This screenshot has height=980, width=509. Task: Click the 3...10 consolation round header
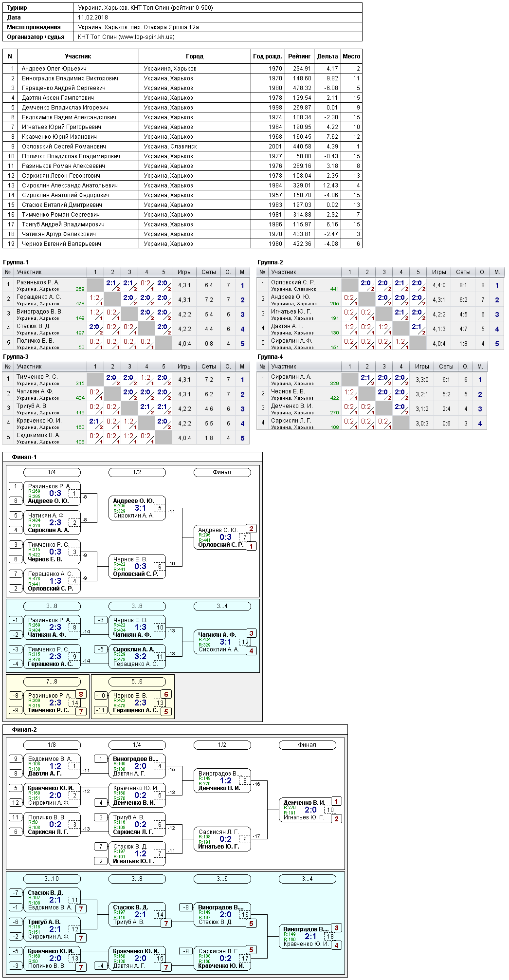tap(52, 879)
